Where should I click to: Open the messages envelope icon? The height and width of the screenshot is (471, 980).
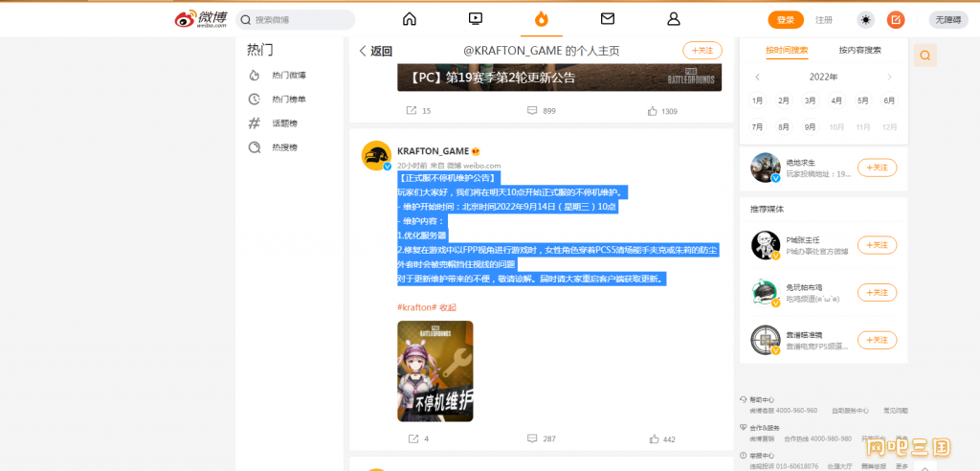tap(608, 19)
